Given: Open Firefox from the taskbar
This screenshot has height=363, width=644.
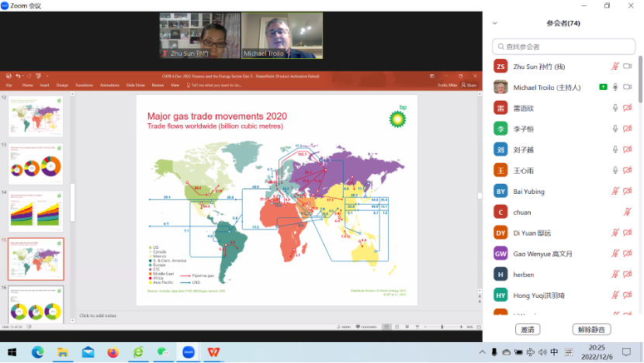Looking at the screenshot, I should point(113,352).
